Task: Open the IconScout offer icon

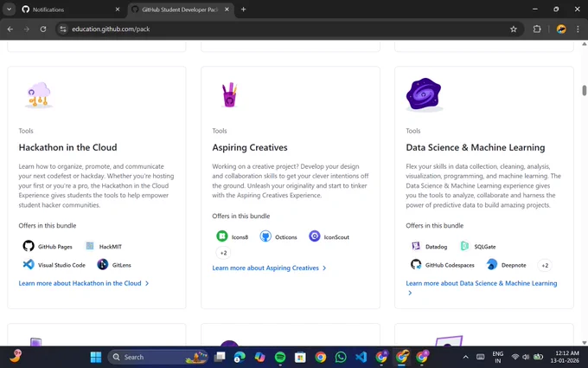Action: pyautogui.click(x=314, y=236)
